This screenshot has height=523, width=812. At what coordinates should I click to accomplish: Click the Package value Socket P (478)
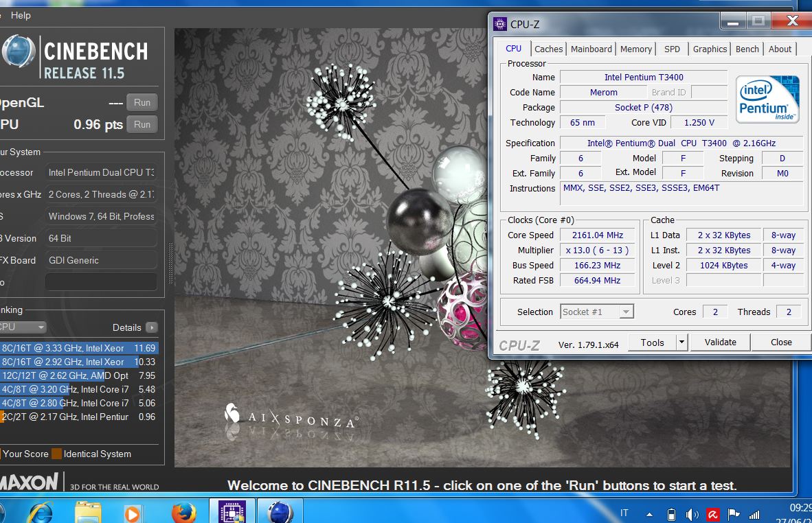click(x=644, y=108)
